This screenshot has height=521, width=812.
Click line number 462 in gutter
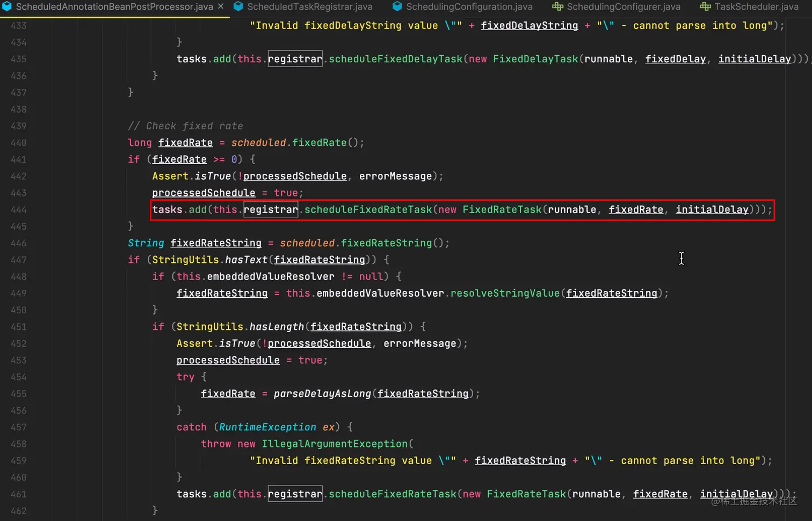(x=18, y=511)
